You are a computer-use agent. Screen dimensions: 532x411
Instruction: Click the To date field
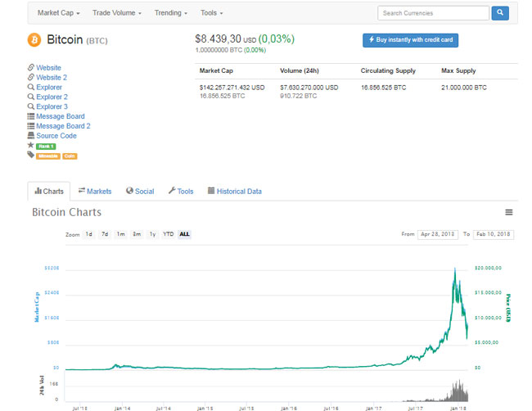tap(494, 234)
